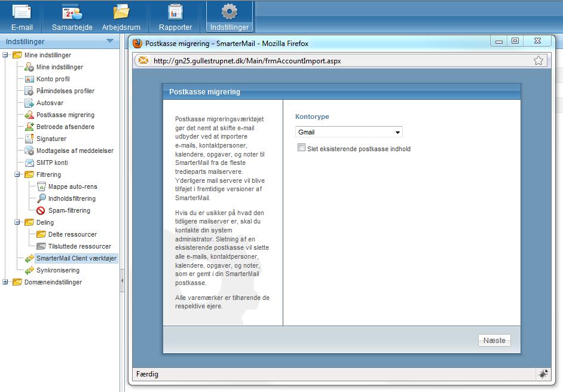Collapse the Mine indstillinger root folder
This screenshot has width=563, height=392.
click(5, 55)
